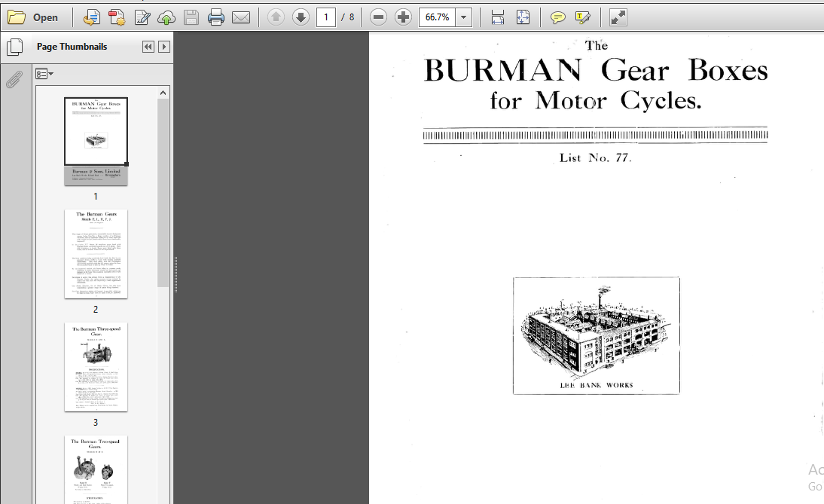Click the 'List No. 77.' text
The width and height of the screenshot is (824, 504).
[x=595, y=157]
